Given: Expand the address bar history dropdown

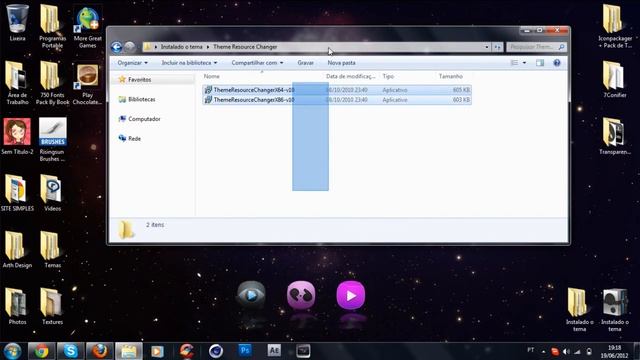Looking at the screenshot, I should point(487,47).
